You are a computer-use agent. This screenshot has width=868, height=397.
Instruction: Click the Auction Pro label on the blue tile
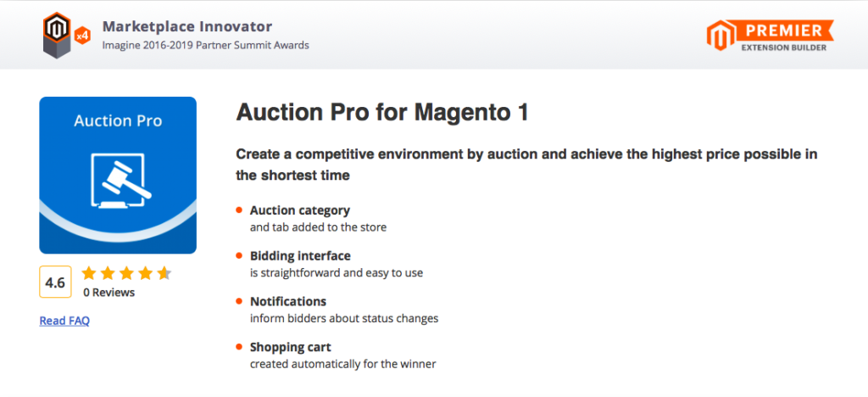tap(118, 120)
